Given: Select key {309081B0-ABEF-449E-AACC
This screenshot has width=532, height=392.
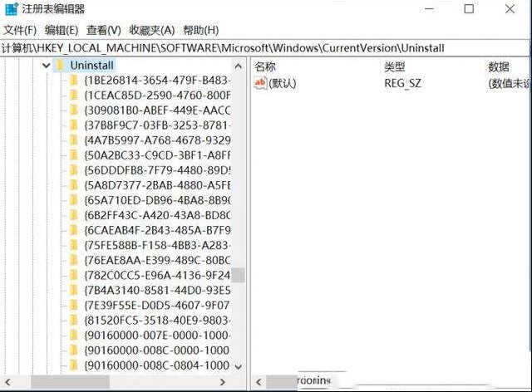Looking at the screenshot, I should click(157, 110).
